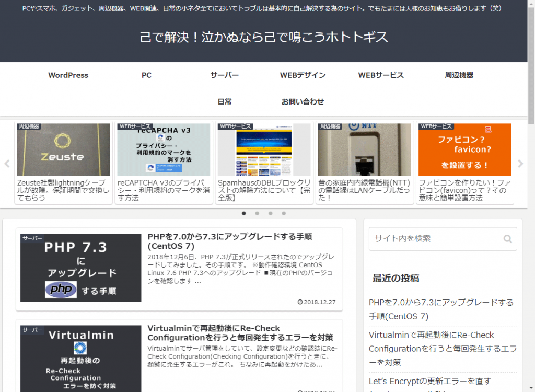The width and height of the screenshot is (535, 392).
Task: Select the fourth carousel pagination dot
Action: coord(284,213)
